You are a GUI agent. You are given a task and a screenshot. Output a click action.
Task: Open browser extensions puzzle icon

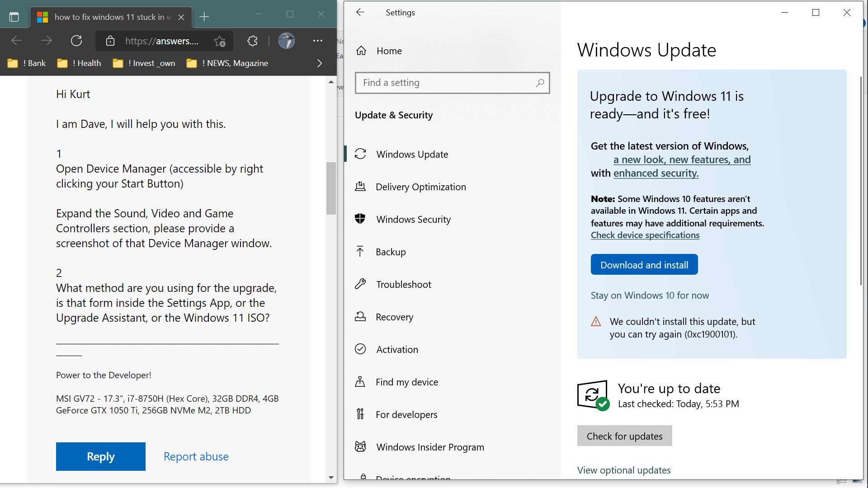[x=252, y=41]
